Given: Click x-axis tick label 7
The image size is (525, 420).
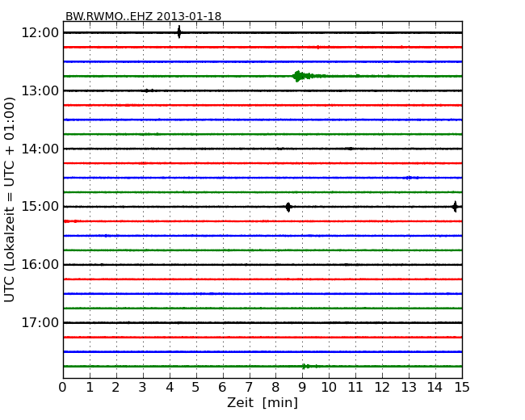Looking at the screenshot, I should click(249, 388).
